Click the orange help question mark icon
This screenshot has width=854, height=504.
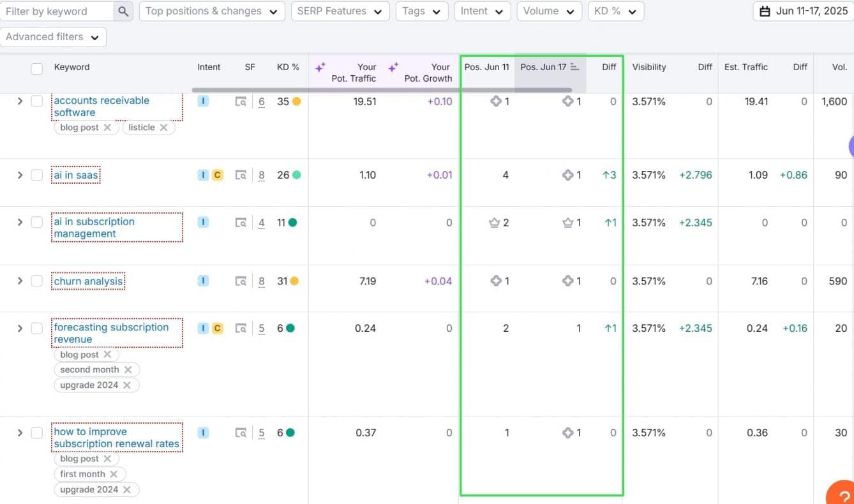(843, 494)
